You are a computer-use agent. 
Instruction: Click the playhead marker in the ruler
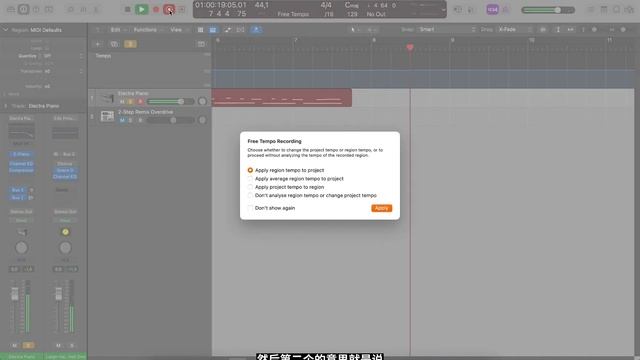410,47
